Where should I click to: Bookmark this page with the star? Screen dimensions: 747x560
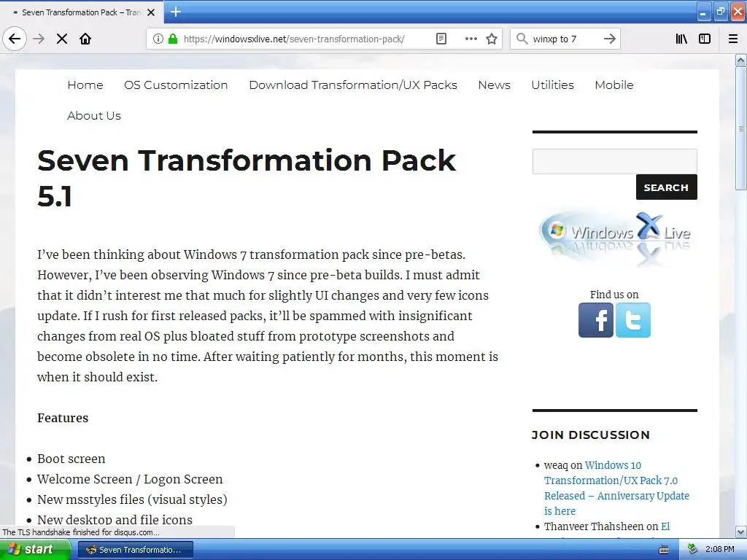pos(492,39)
